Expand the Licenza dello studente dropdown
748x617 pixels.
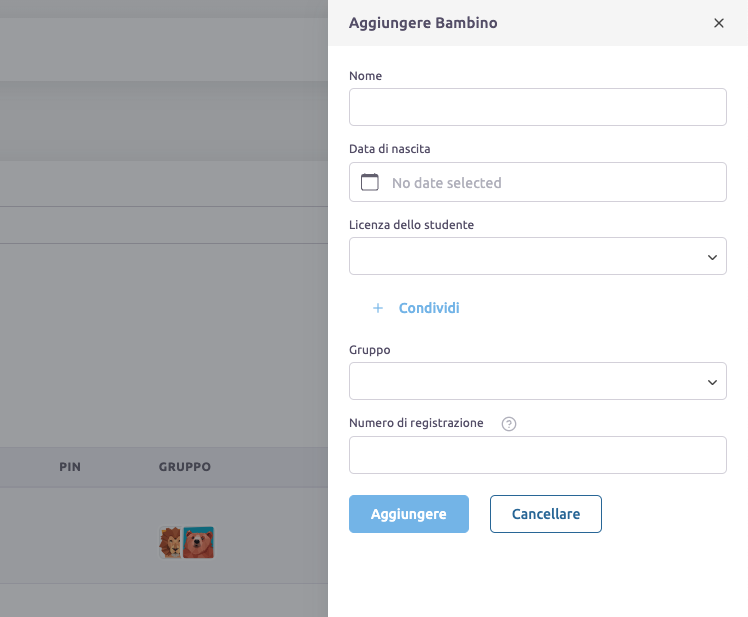pos(537,256)
